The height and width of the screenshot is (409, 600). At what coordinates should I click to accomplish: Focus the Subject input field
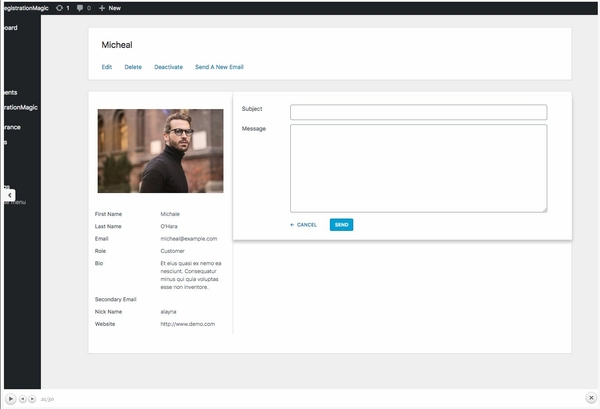pyautogui.click(x=419, y=112)
